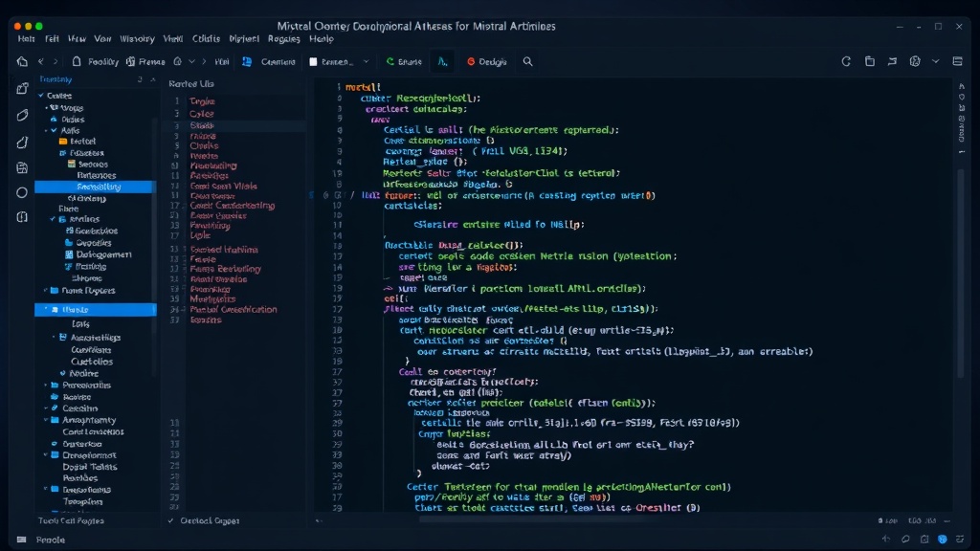Toggle the checkmark beside 'Oeioel Ogper' at bottom

pos(170,520)
